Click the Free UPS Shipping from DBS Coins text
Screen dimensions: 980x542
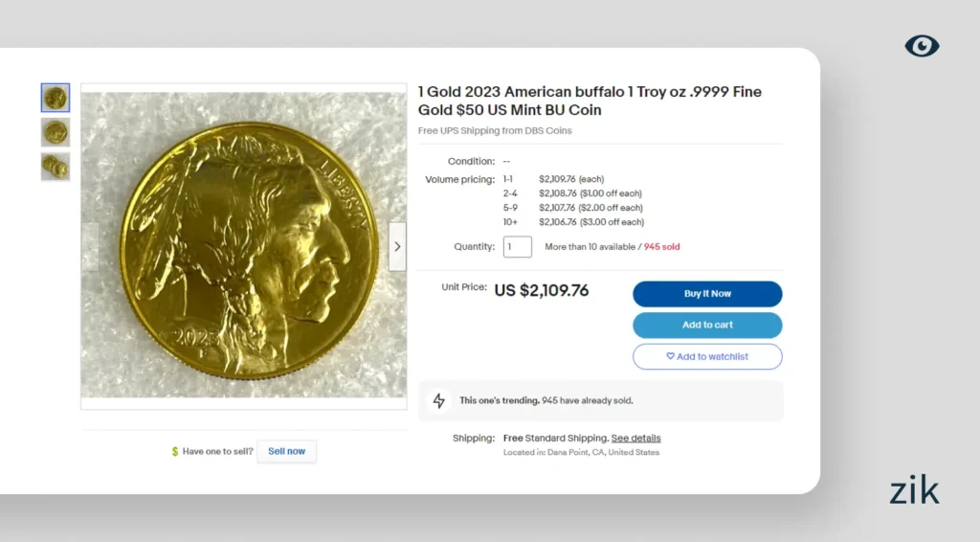pyautogui.click(x=495, y=130)
